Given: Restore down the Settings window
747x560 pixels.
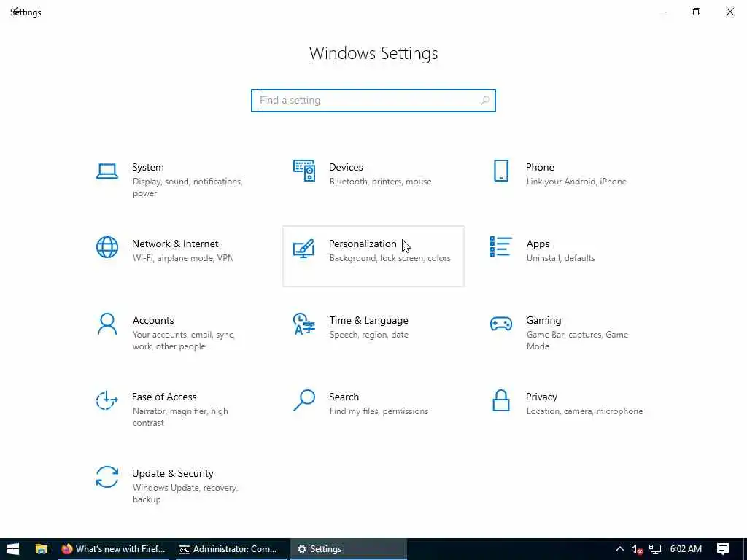Looking at the screenshot, I should click(696, 12).
